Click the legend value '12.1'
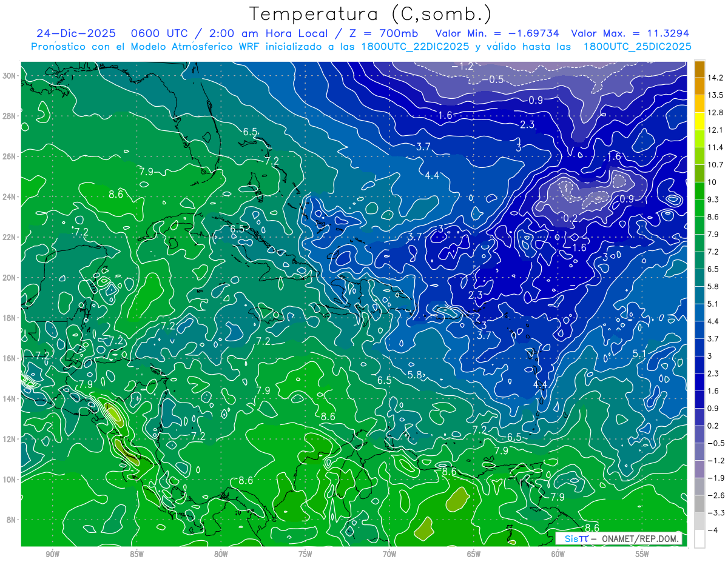 click(716, 130)
